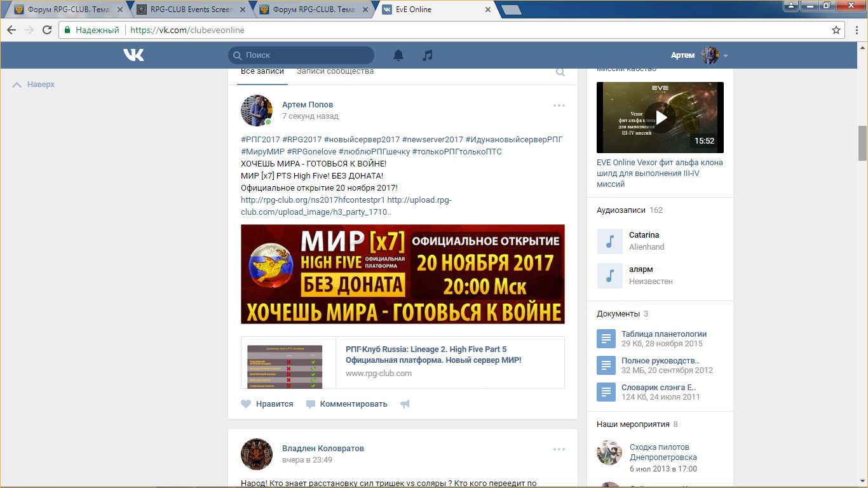Screen dimensions: 868x488
Task: Bookmark the page with star icon
Action: click(x=836, y=30)
